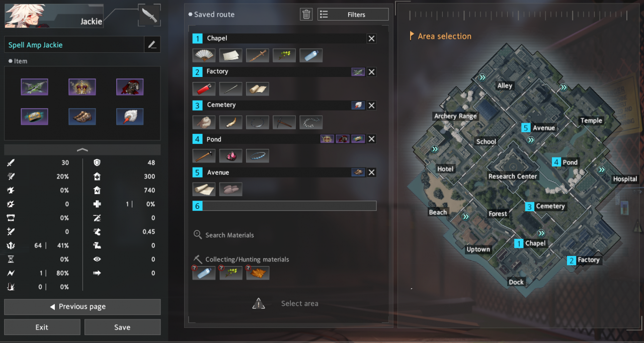644x343 pixels.
Task: Collapse the stats panel with the chevron
Action: click(82, 150)
